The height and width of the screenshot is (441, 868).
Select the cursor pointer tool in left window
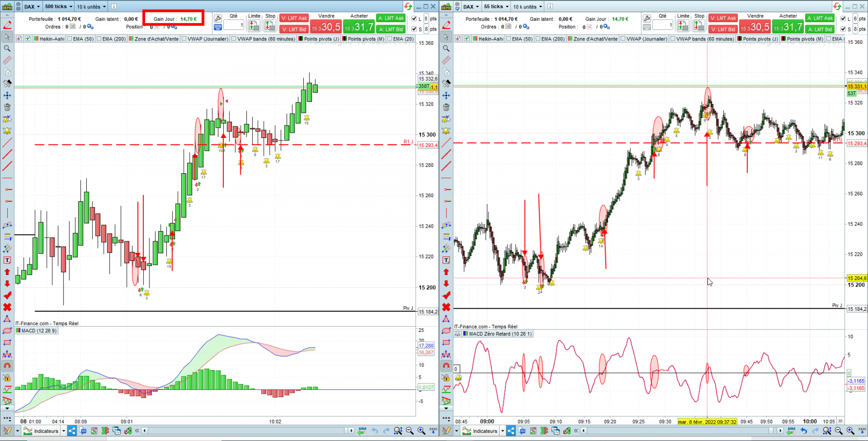(7, 37)
